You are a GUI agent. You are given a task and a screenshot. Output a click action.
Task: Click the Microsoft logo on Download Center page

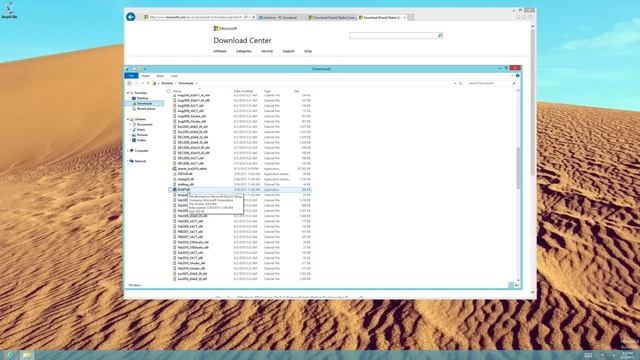click(x=225, y=28)
